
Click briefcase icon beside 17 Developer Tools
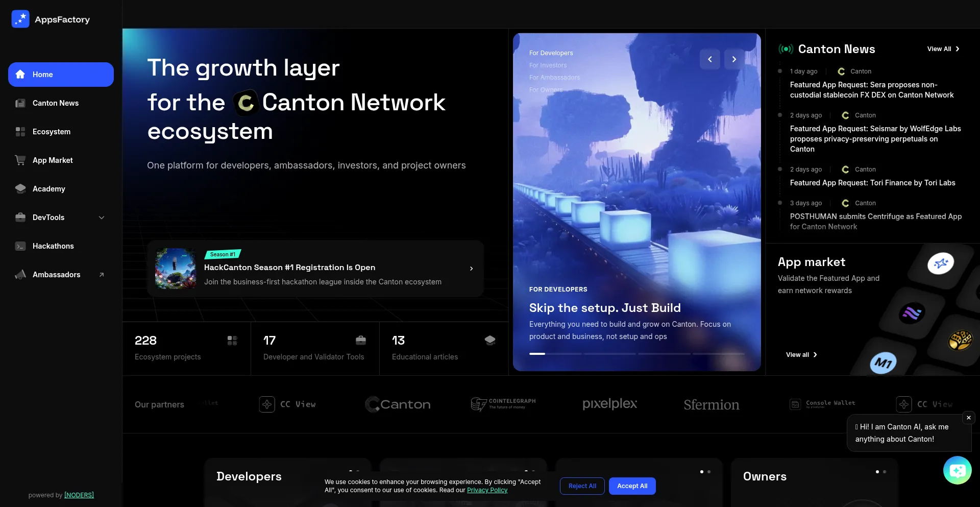point(361,341)
